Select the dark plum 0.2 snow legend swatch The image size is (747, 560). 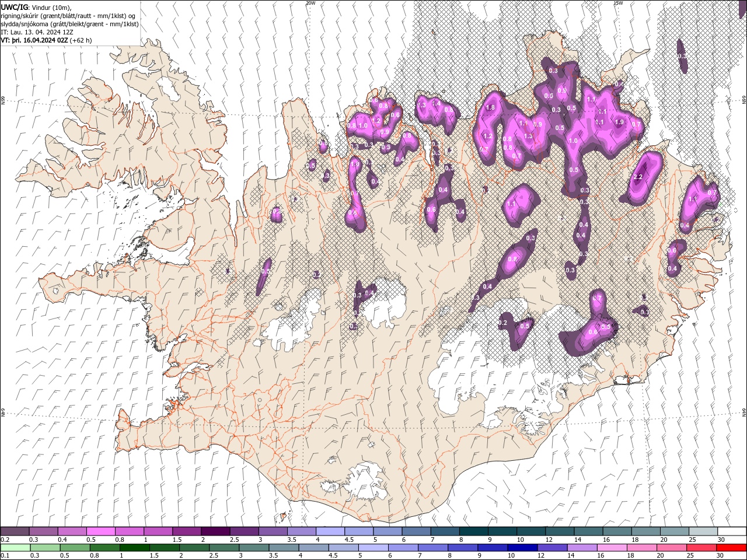15,531
